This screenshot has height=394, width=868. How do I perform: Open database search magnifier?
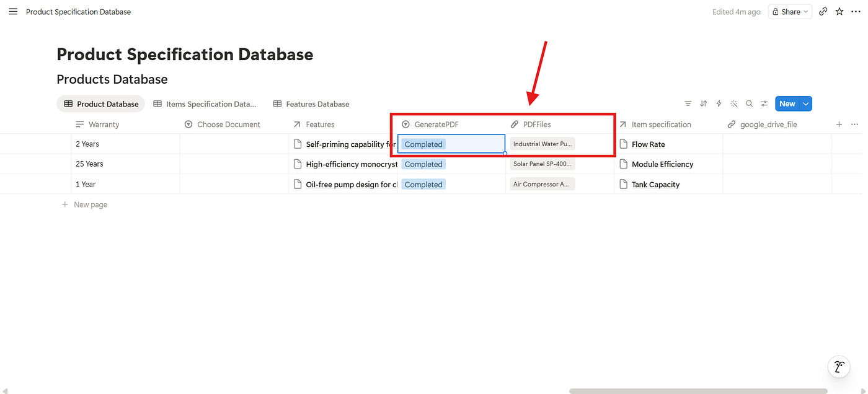click(749, 103)
